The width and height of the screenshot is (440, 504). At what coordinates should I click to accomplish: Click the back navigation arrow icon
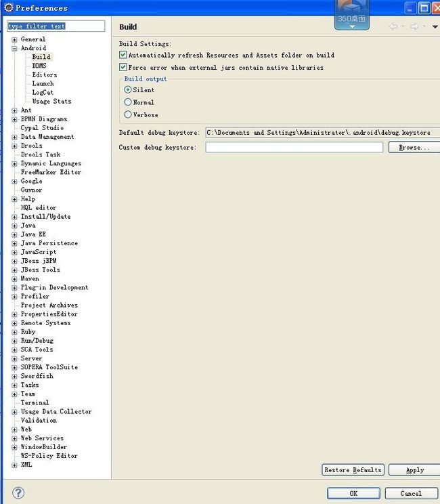tap(393, 26)
